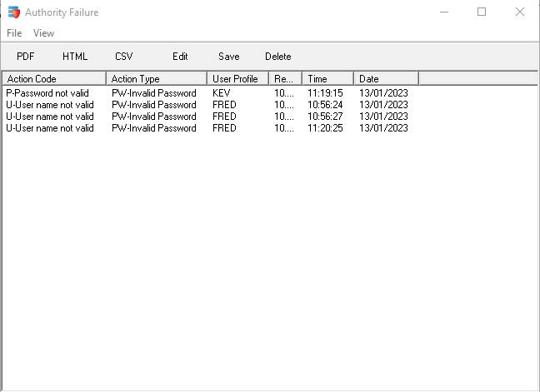Click the Edit toolbar button
This screenshot has height=392, width=540.
pos(180,57)
